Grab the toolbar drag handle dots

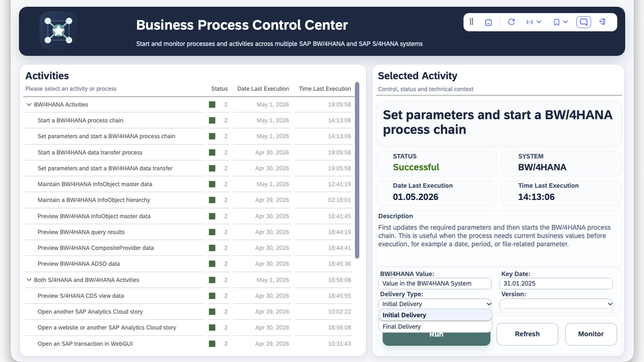point(471,22)
